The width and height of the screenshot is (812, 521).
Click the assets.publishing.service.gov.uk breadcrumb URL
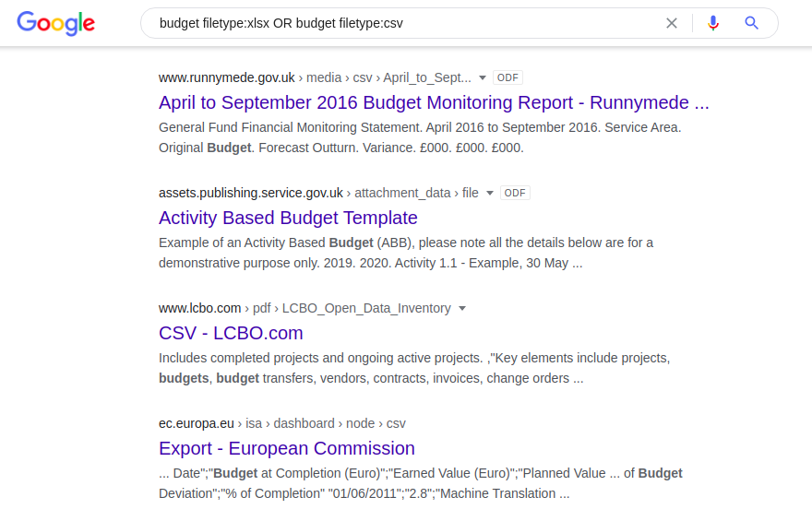[x=318, y=193]
